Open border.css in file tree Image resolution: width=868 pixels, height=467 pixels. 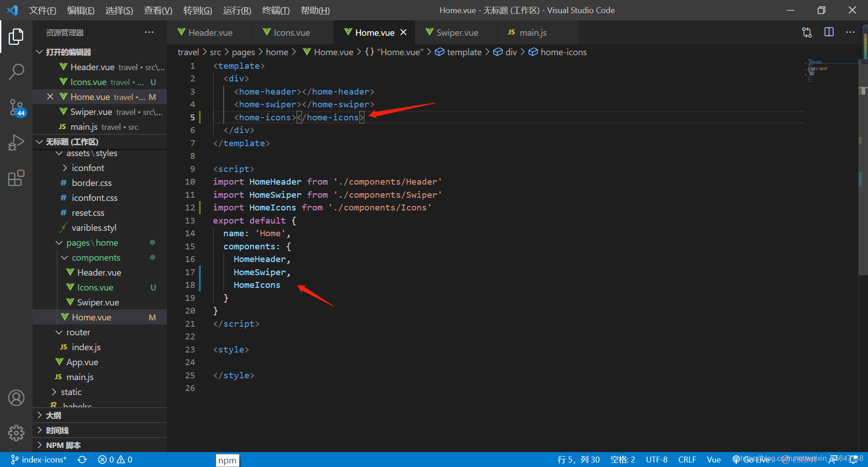tap(99, 183)
